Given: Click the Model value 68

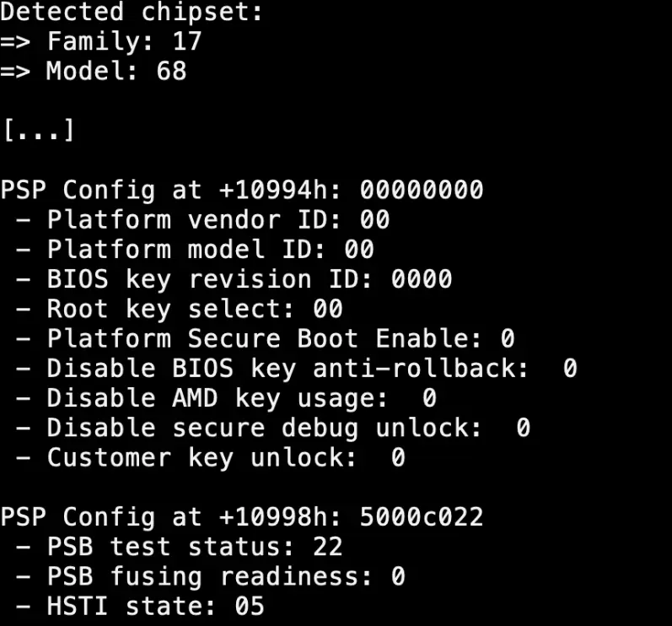Looking at the screenshot, I should click(171, 71).
